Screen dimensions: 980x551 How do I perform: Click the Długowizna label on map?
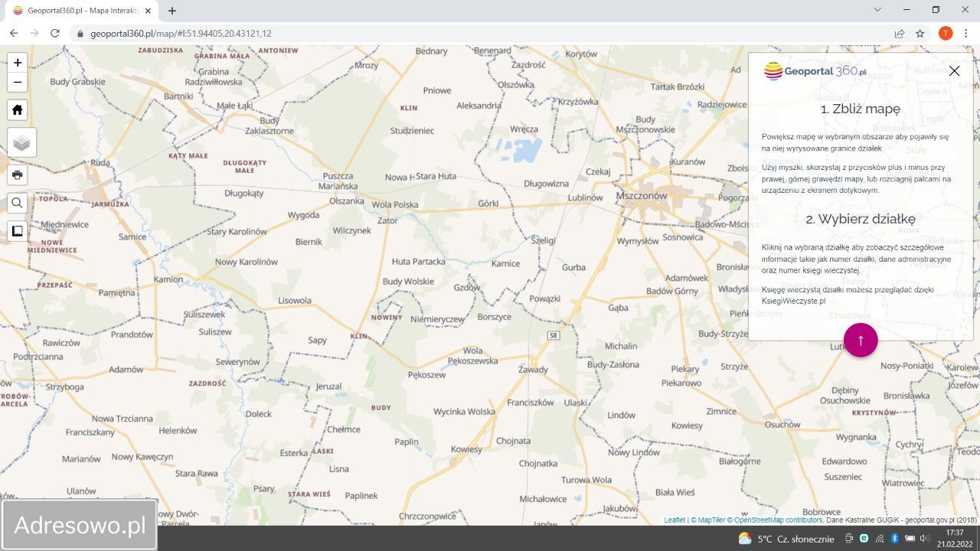coord(547,184)
